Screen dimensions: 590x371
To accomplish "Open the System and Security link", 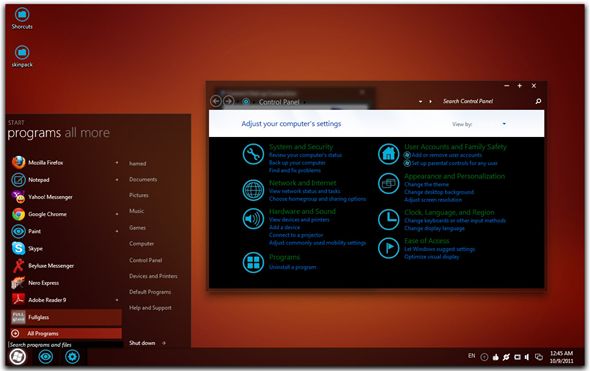I will (301, 147).
